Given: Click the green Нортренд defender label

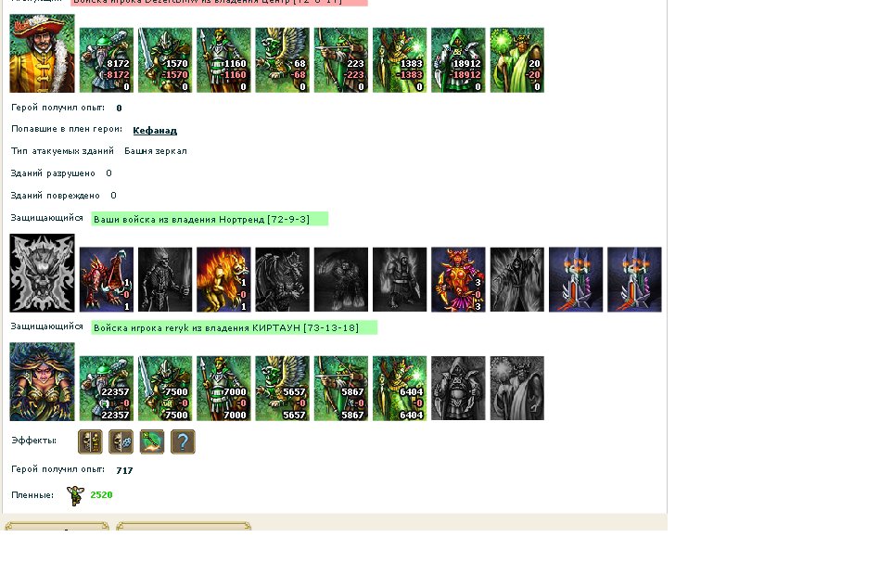Looking at the screenshot, I should click(x=210, y=219).
